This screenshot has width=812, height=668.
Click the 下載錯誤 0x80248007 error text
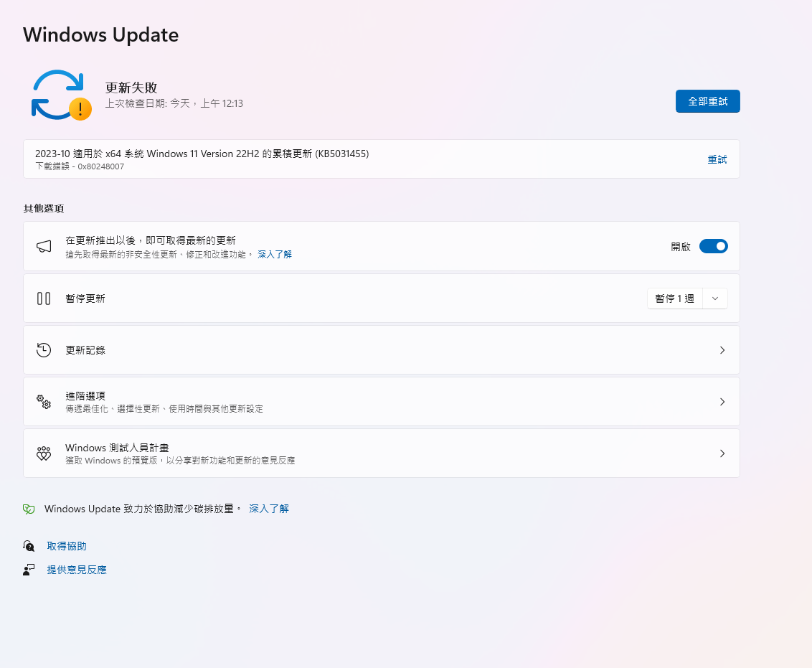80,166
